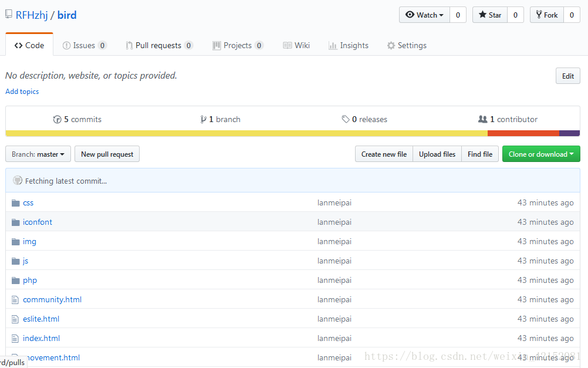Image resolution: width=588 pixels, height=368 pixels.
Task: Click the orange-red language bar segment
Action: click(x=523, y=133)
